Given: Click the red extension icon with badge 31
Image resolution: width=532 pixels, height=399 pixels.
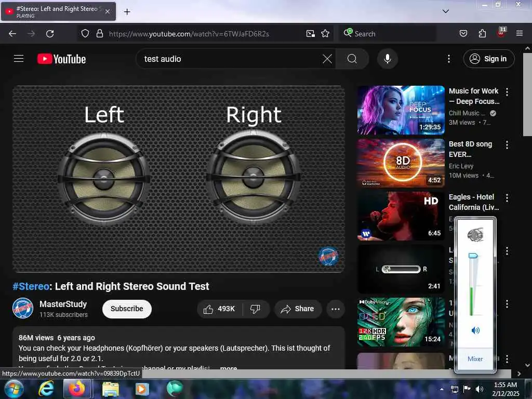Looking at the screenshot, I should point(501,33).
